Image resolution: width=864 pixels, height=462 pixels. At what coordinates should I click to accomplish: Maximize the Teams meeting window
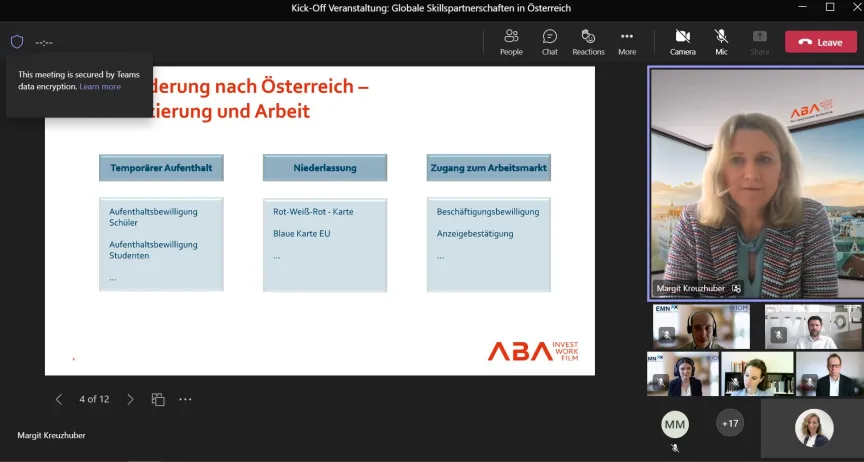830,7
